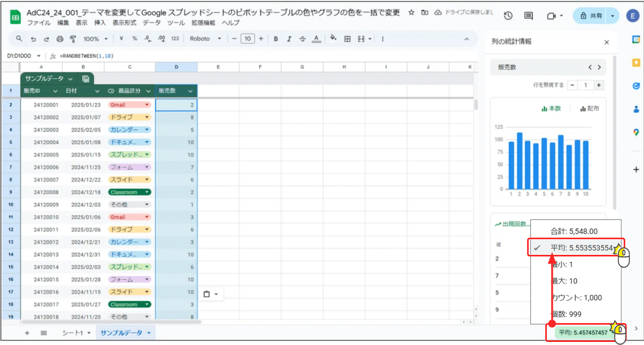
Task: Open the 挿入 menu
Action: 100,23
